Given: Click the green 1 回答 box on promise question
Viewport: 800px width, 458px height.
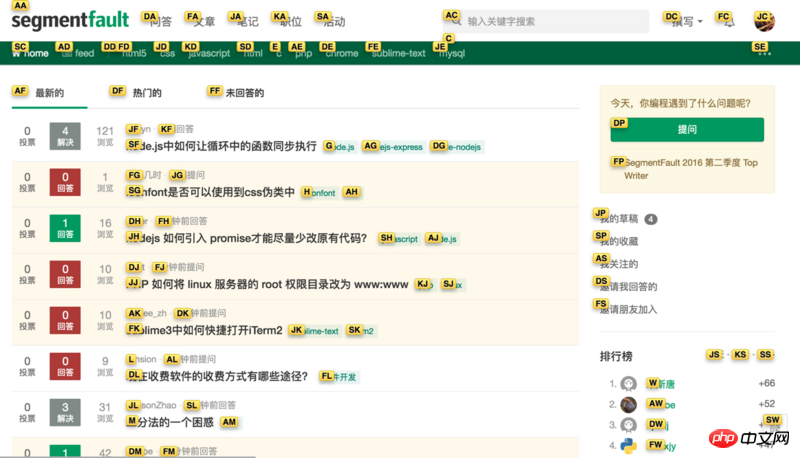Looking at the screenshot, I should coord(65,228).
